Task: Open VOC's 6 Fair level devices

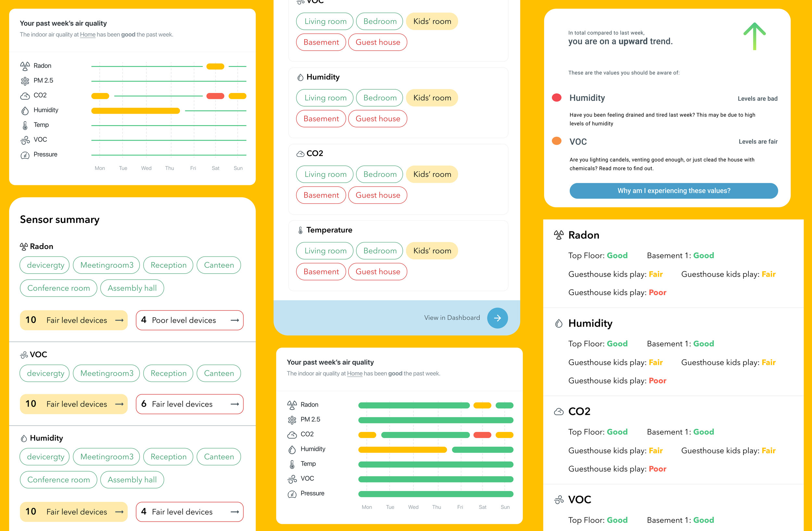Action: pos(190,404)
